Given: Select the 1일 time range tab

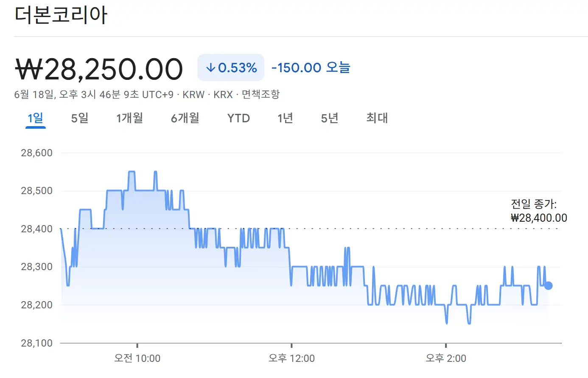Looking at the screenshot, I should click(x=36, y=118).
